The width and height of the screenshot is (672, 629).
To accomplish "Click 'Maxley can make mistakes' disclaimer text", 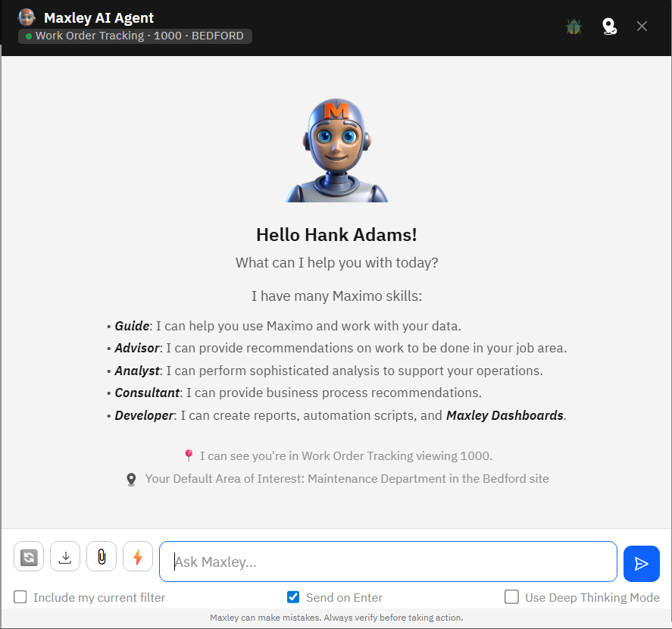I will coord(336,618).
